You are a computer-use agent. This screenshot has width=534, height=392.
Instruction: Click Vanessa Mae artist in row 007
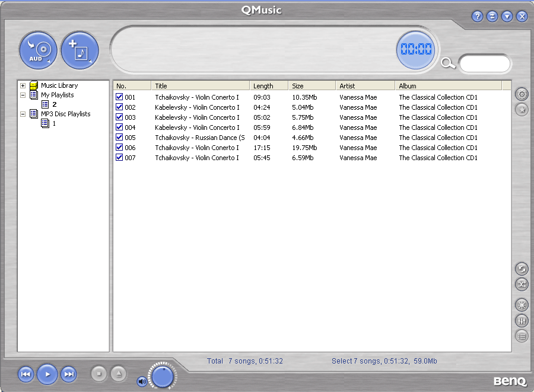click(358, 158)
